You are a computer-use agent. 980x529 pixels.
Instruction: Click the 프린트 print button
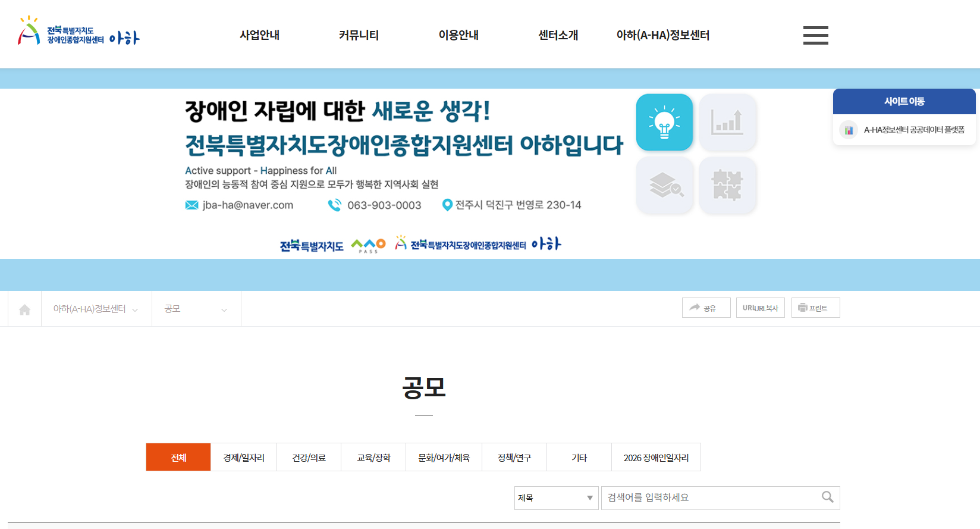coord(815,308)
